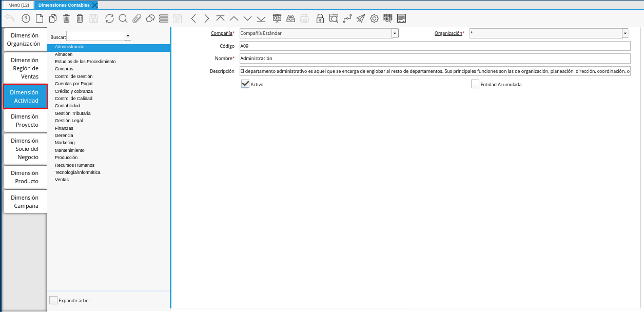
Task: Uncheck the Activo checkbox
Action: 245,84
